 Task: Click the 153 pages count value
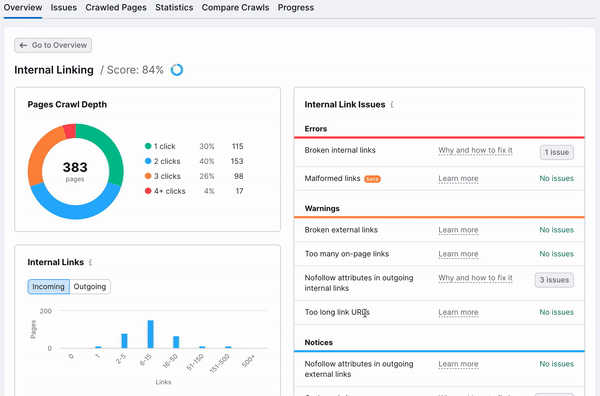237,161
